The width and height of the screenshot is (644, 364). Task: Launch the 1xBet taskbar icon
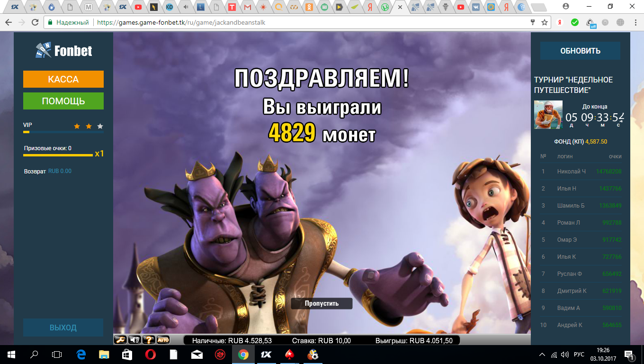pos(266,354)
